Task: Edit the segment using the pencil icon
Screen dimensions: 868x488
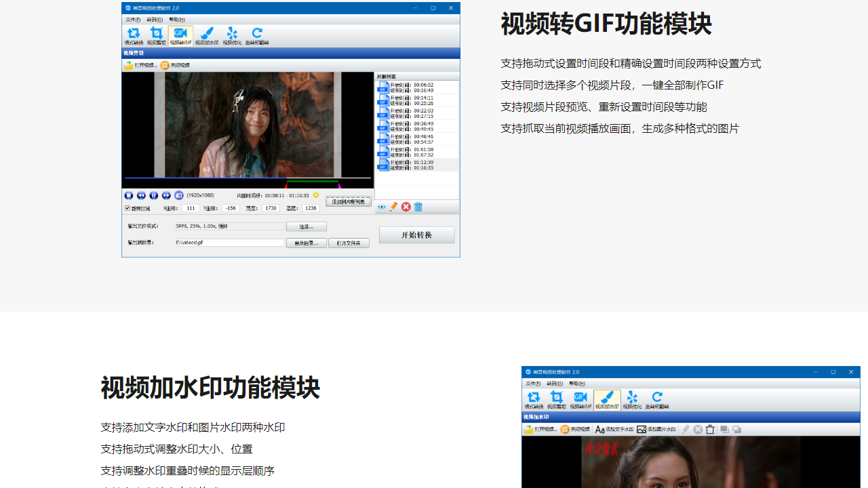Action: [394, 207]
